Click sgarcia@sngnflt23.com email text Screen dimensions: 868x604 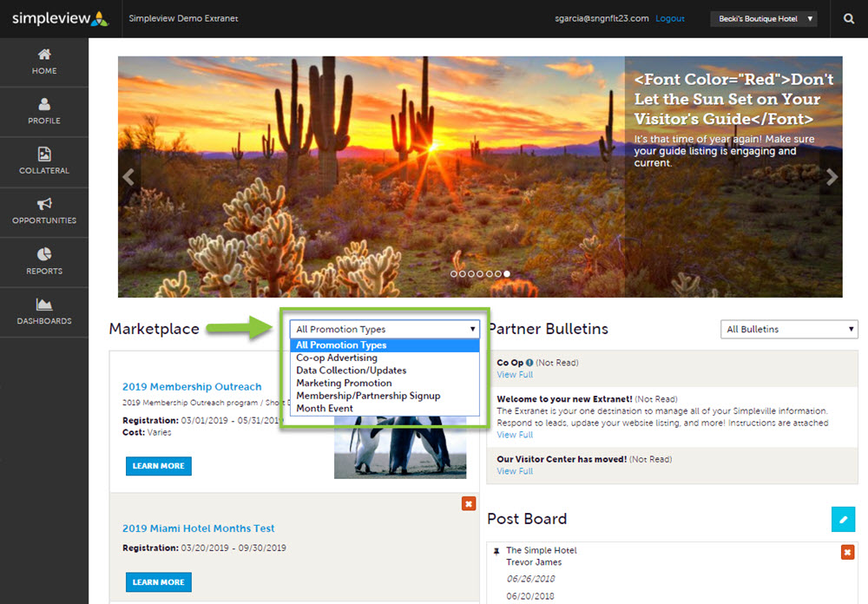602,18
